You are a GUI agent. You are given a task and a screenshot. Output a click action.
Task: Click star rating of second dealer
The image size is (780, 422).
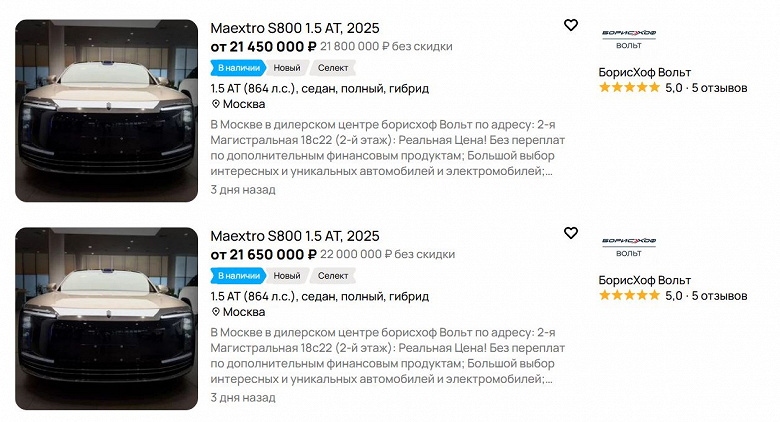click(629, 296)
